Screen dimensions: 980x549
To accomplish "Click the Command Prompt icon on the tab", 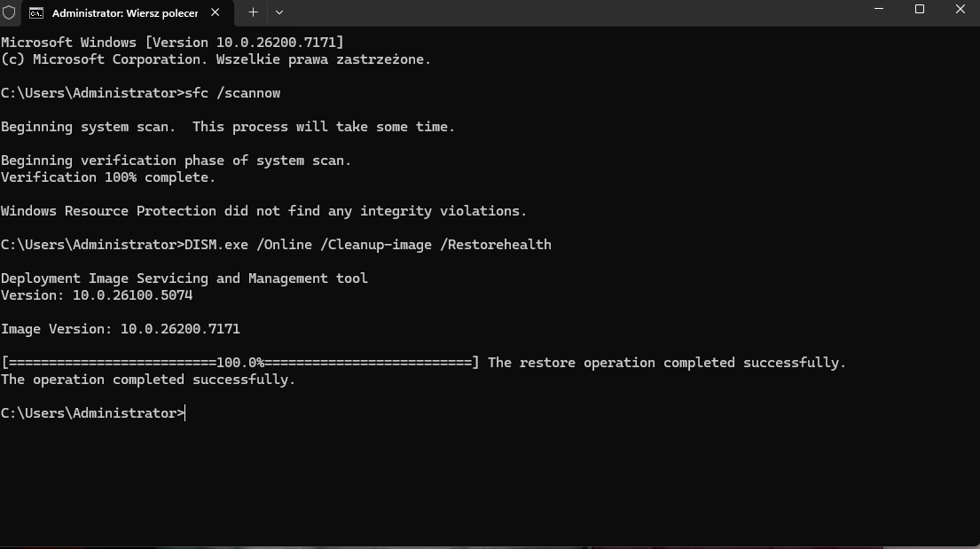I will (36, 13).
